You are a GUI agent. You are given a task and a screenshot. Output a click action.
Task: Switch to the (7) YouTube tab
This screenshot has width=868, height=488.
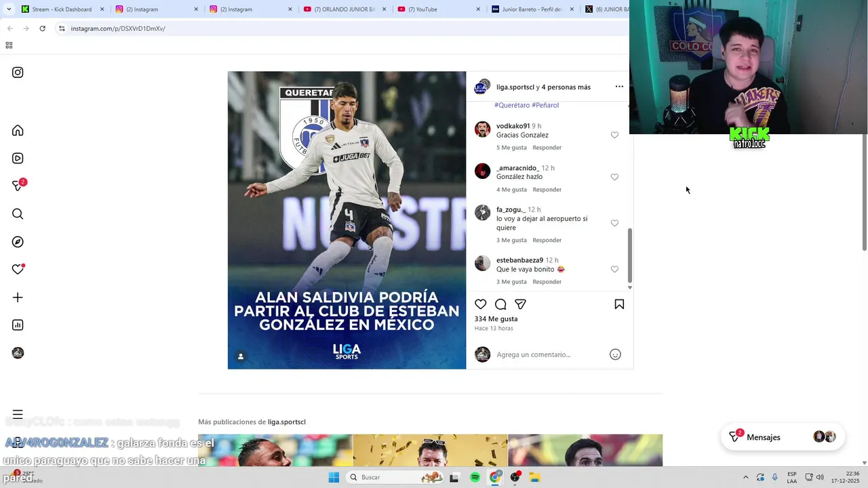click(x=438, y=9)
